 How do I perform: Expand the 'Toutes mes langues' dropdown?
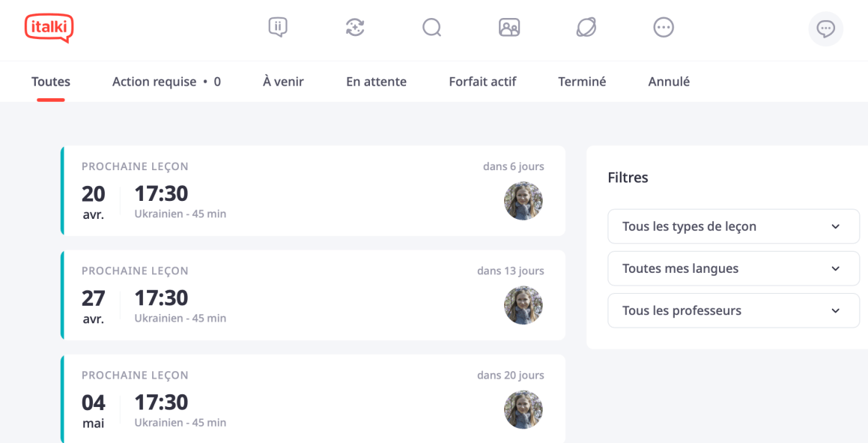[734, 268]
